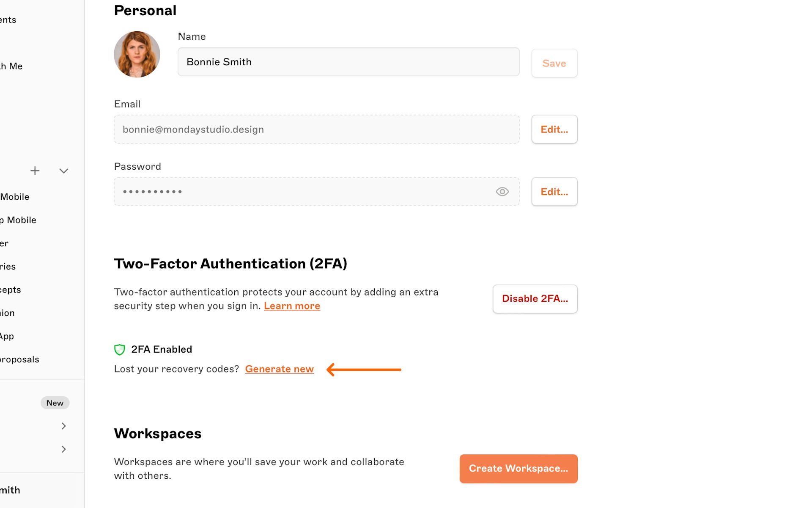
Task: Edit the password field
Action: click(x=553, y=191)
